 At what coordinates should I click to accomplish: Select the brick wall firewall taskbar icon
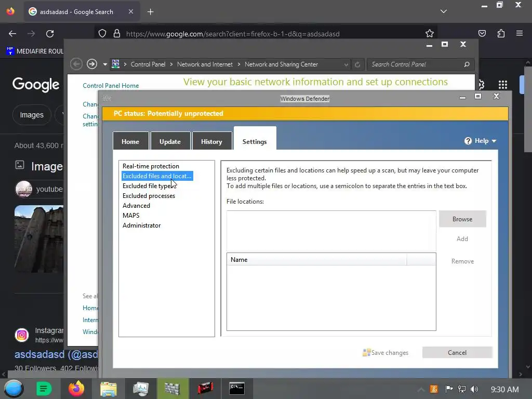[x=172, y=389]
